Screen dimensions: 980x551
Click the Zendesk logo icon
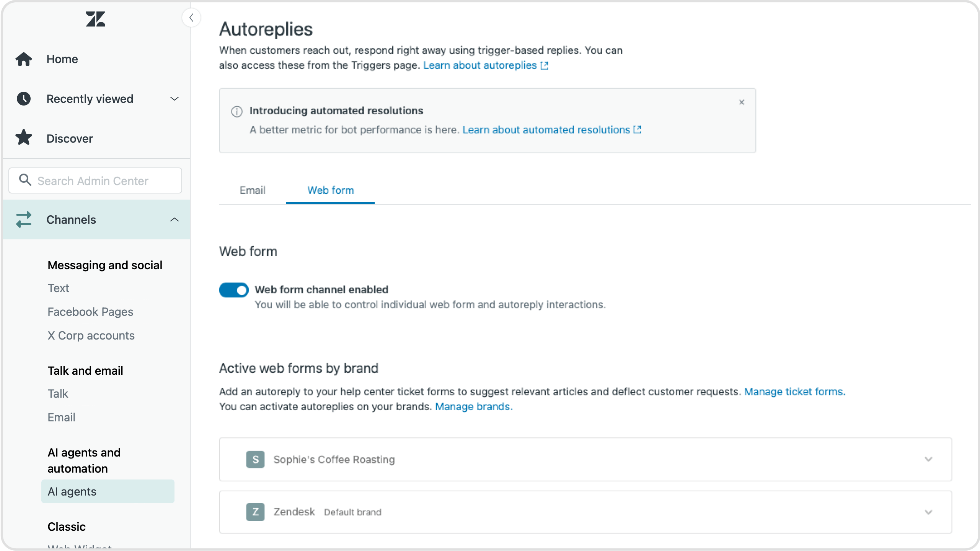[x=95, y=19]
